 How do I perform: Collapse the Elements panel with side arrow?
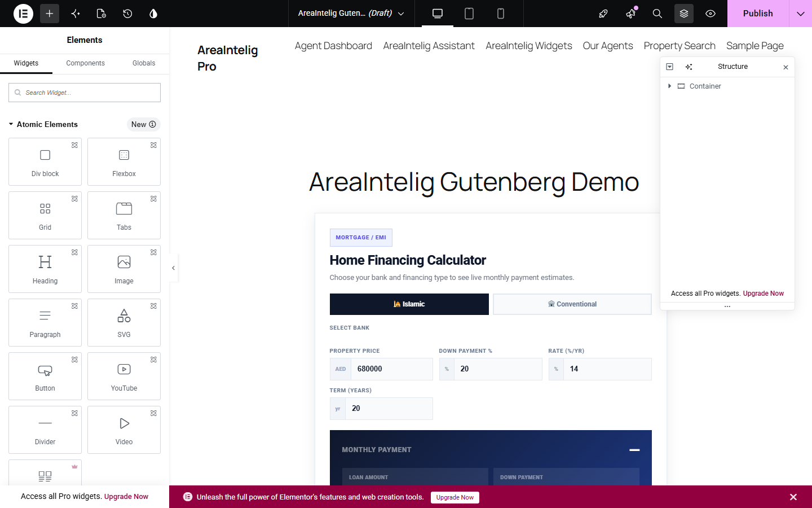tap(173, 268)
